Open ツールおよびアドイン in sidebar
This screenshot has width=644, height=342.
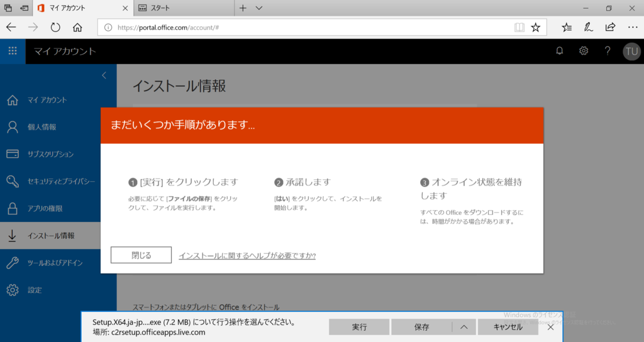[50, 263]
